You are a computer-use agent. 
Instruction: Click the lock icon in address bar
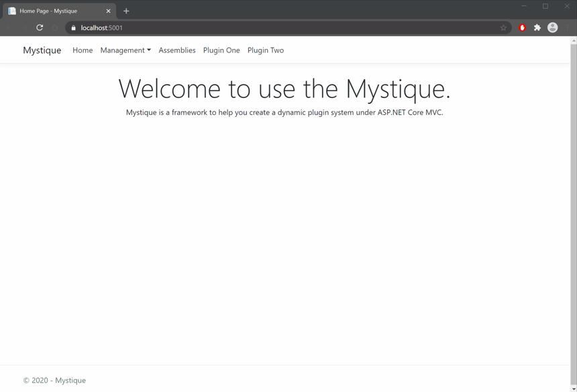(x=73, y=28)
